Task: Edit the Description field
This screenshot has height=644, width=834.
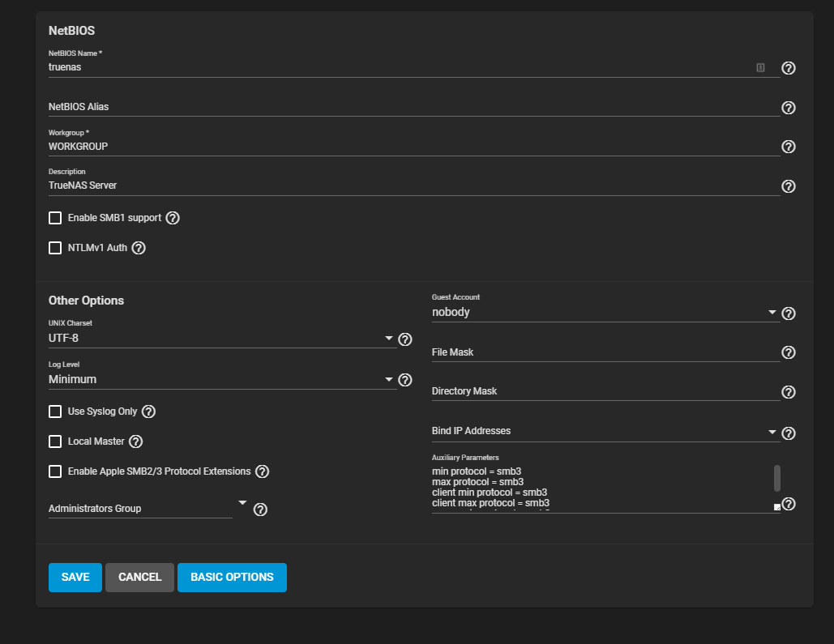Action: [x=414, y=186]
